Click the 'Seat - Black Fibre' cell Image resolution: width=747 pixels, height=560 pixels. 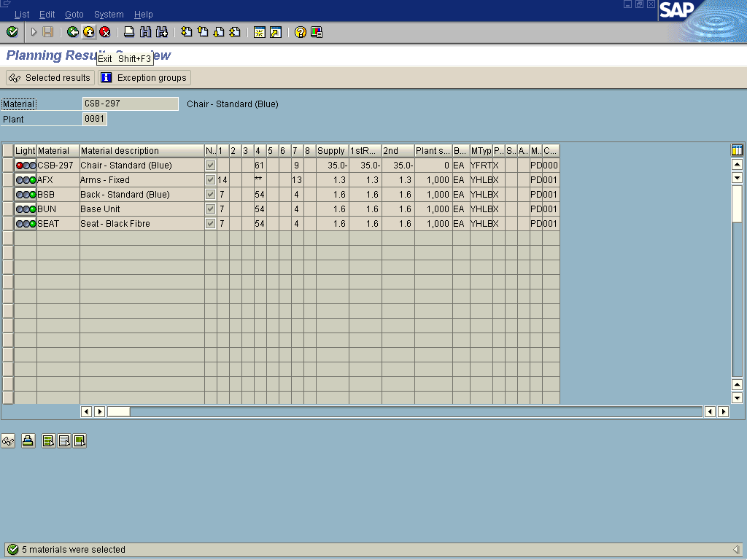tap(142, 223)
